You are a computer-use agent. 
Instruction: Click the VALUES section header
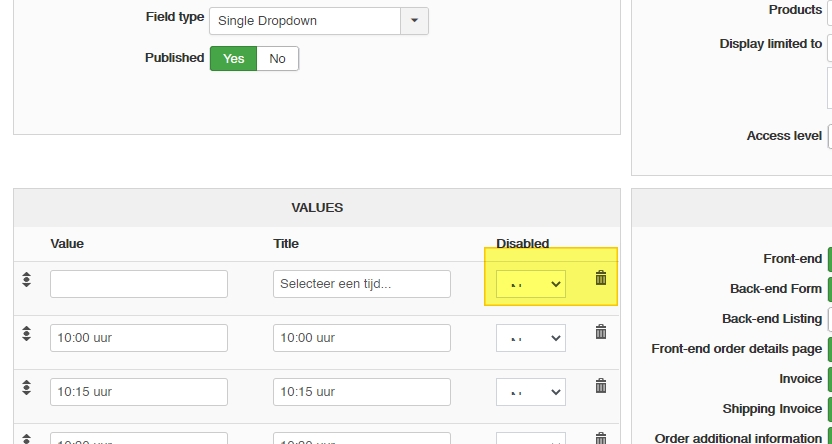point(317,208)
